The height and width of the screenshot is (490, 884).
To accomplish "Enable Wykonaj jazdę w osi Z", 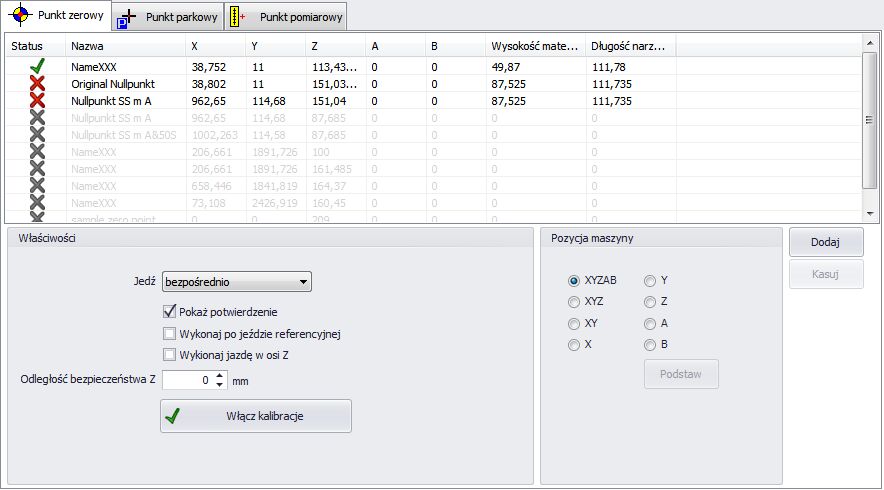I will (169, 354).
